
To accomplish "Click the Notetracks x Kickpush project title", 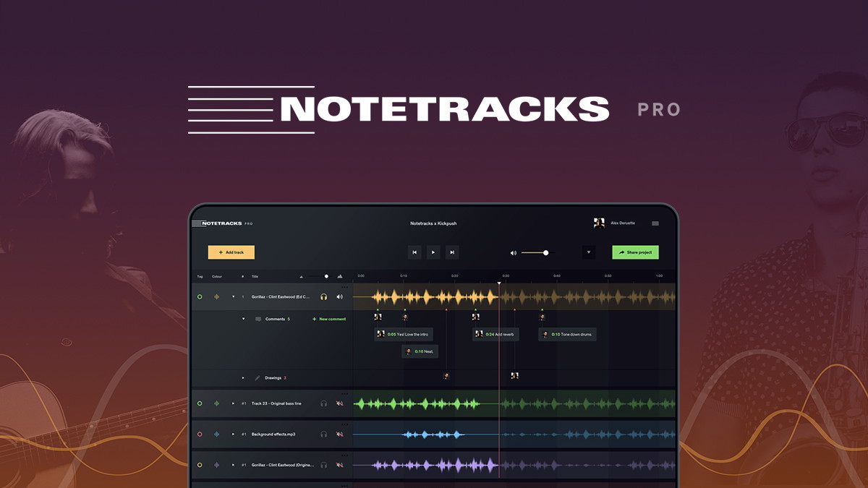I will point(433,223).
